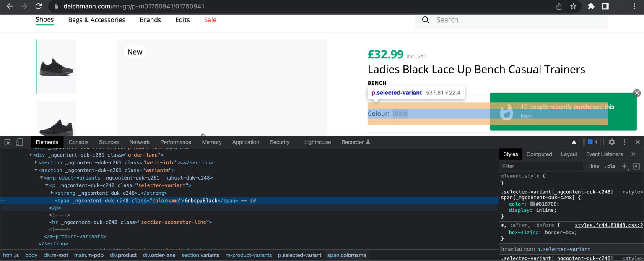Bookmark this page with the star icon
Image resolution: width=644 pixels, height=261 pixels.
(x=573, y=6)
